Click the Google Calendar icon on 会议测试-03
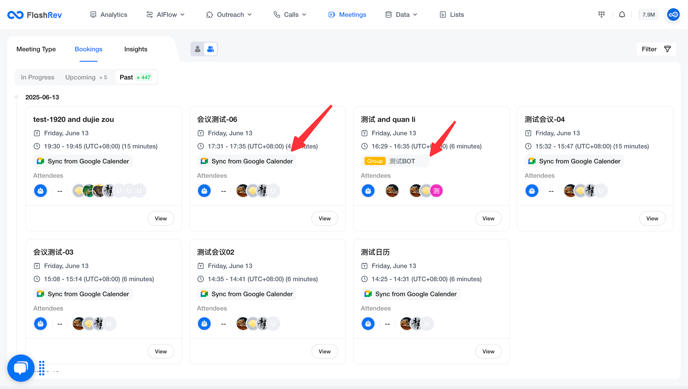 [x=40, y=294]
